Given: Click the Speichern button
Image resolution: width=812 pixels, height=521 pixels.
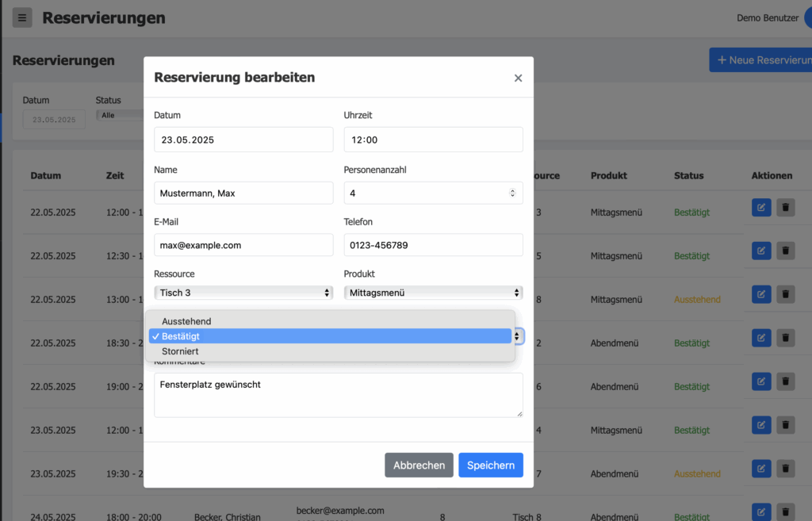Looking at the screenshot, I should point(490,465).
